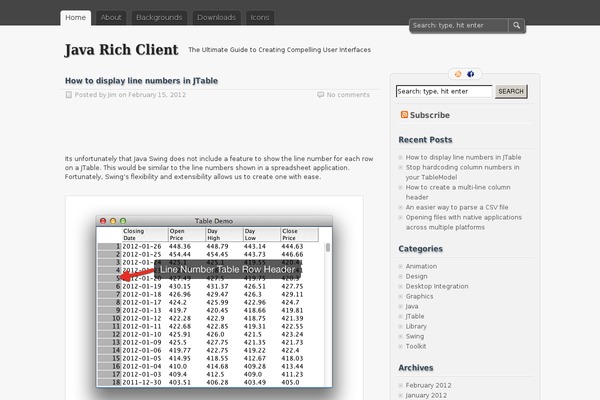Click the site tagline The Ultimate Guide text

279,50
